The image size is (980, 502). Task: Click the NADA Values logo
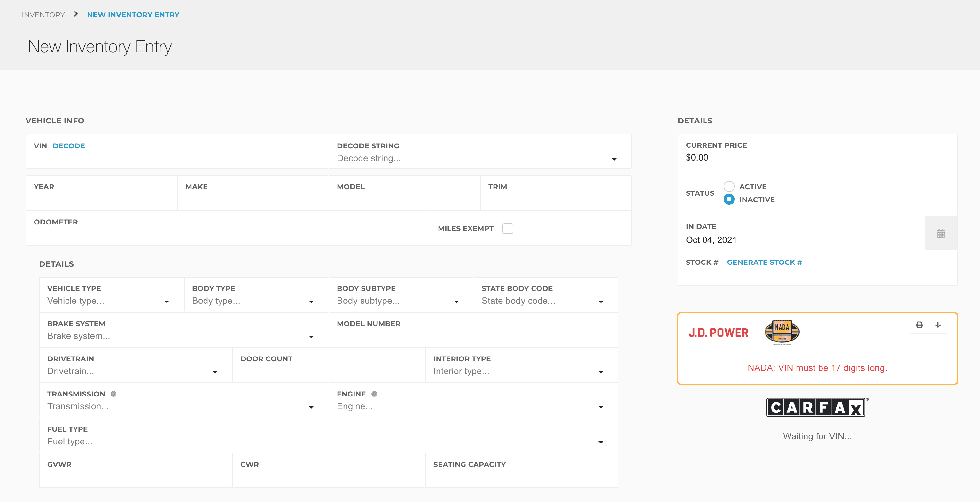click(x=782, y=332)
